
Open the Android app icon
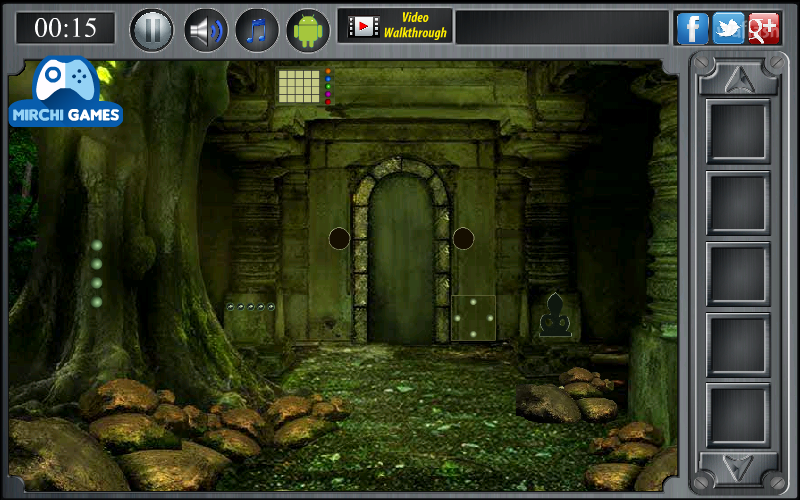click(308, 30)
